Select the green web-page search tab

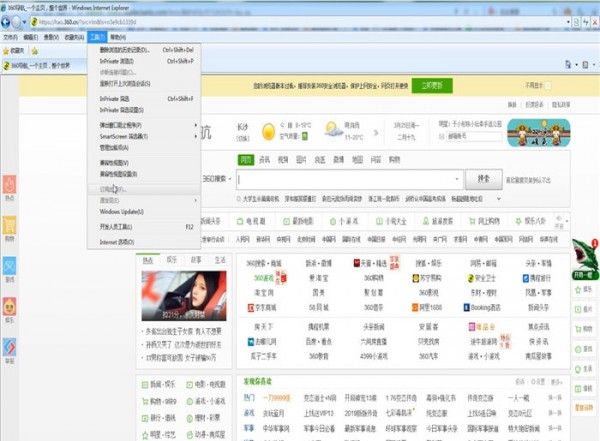pyautogui.click(x=246, y=160)
